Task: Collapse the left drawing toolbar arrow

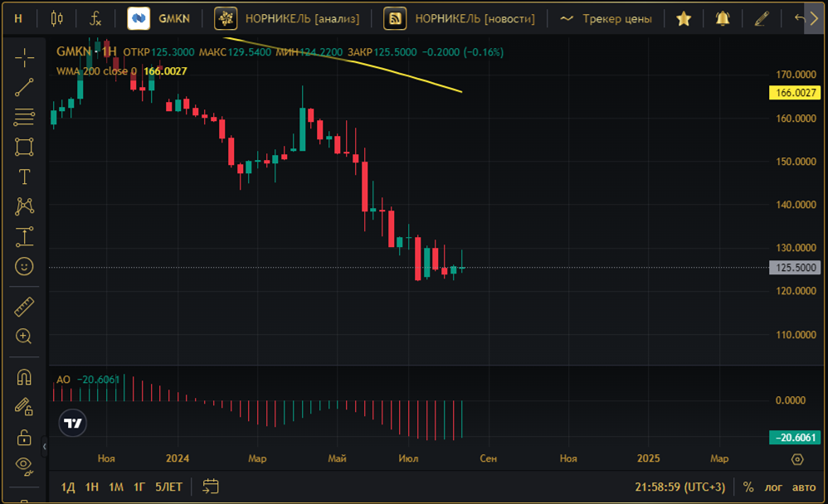Action: [x=44, y=447]
